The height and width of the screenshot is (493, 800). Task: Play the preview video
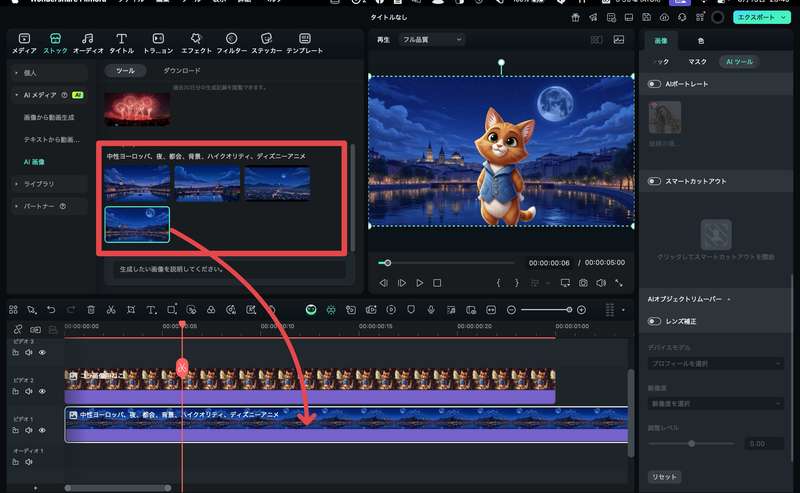419,283
